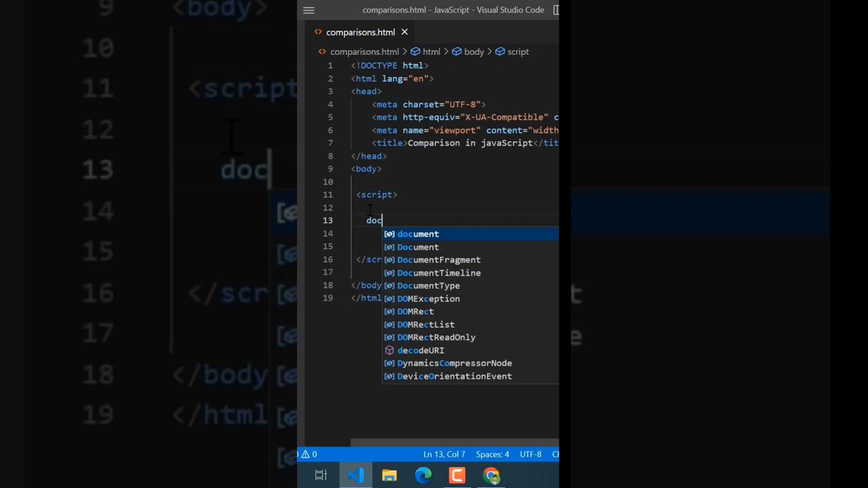This screenshot has height=488, width=868.
Task: Pick the DOMException suggestion
Action: pyautogui.click(x=470, y=298)
